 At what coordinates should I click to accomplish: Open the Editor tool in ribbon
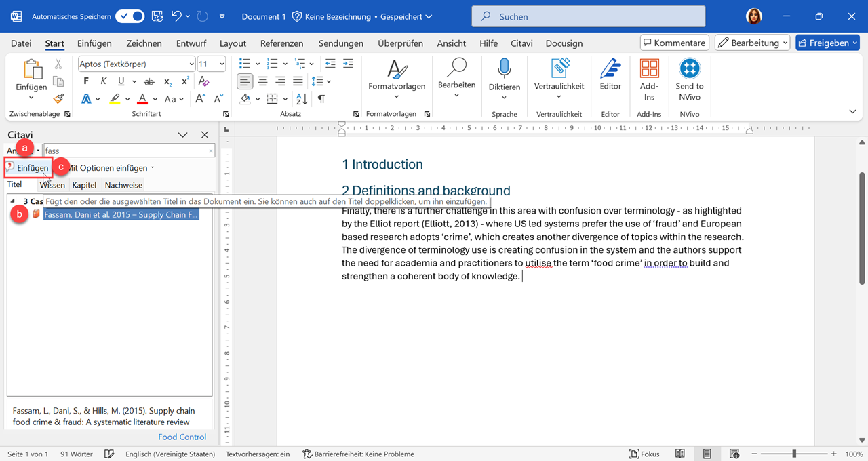[610, 69]
